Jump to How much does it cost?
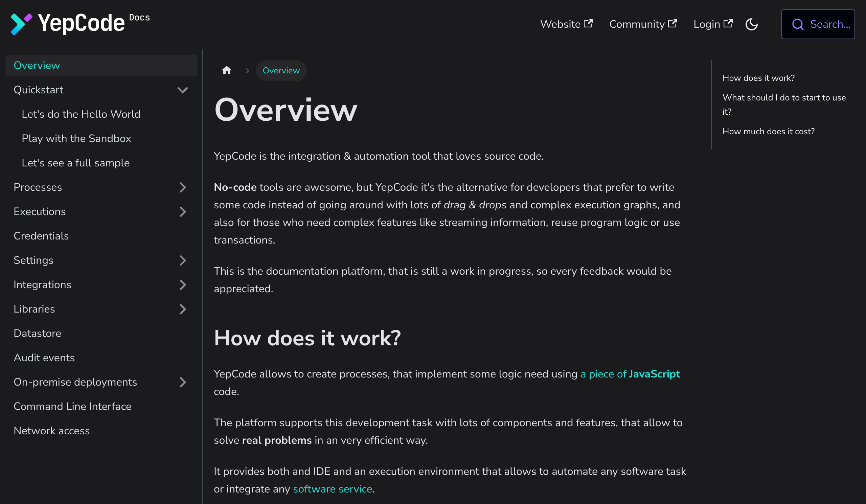This screenshot has height=504, width=866. [768, 131]
